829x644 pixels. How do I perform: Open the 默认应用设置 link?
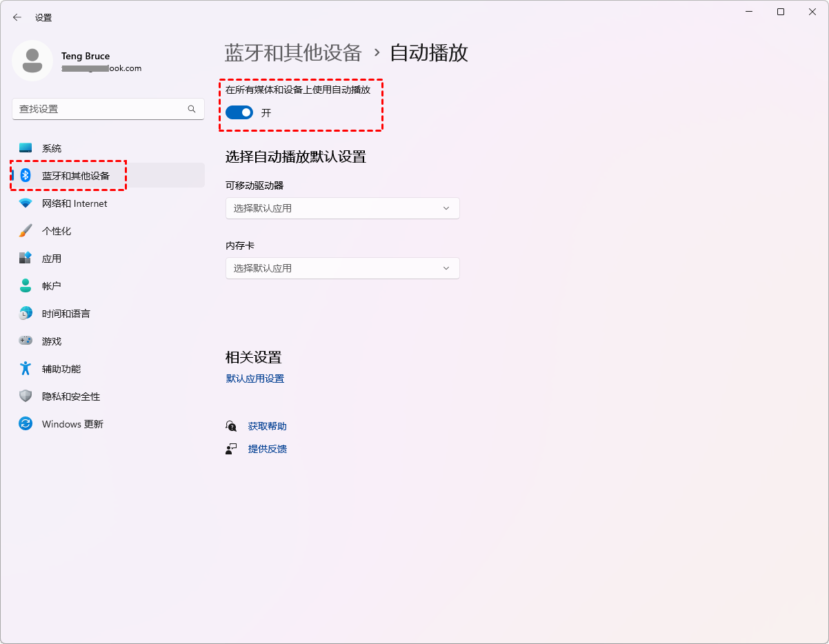tap(255, 379)
